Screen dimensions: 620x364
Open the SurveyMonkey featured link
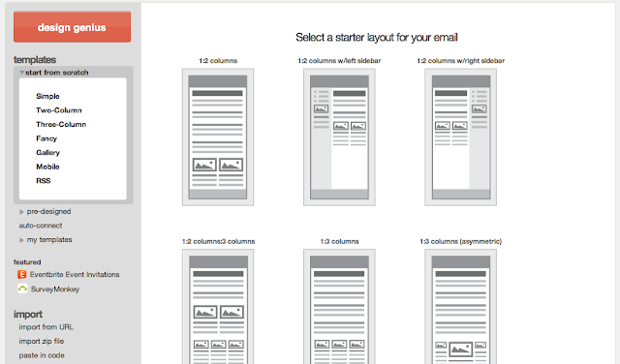[55, 289]
